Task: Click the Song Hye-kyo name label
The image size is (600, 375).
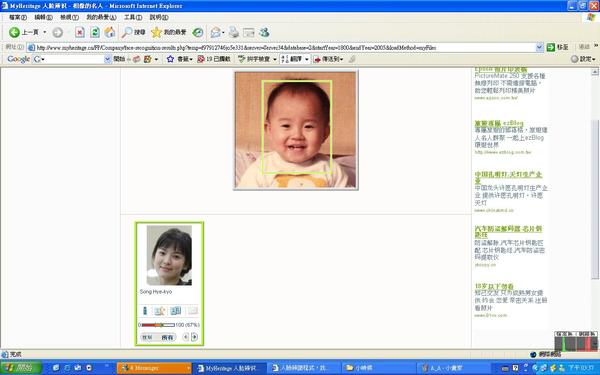Action: [156, 292]
